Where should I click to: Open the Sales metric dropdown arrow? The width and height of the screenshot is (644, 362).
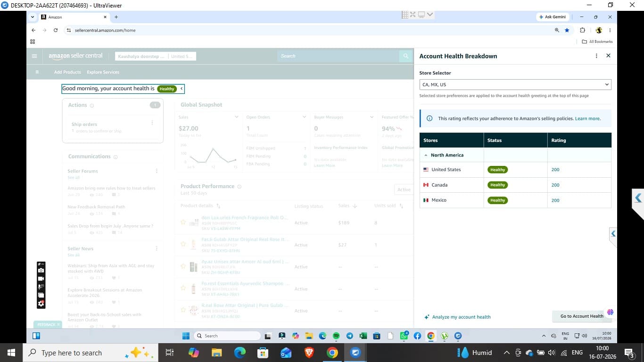point(237,117)
